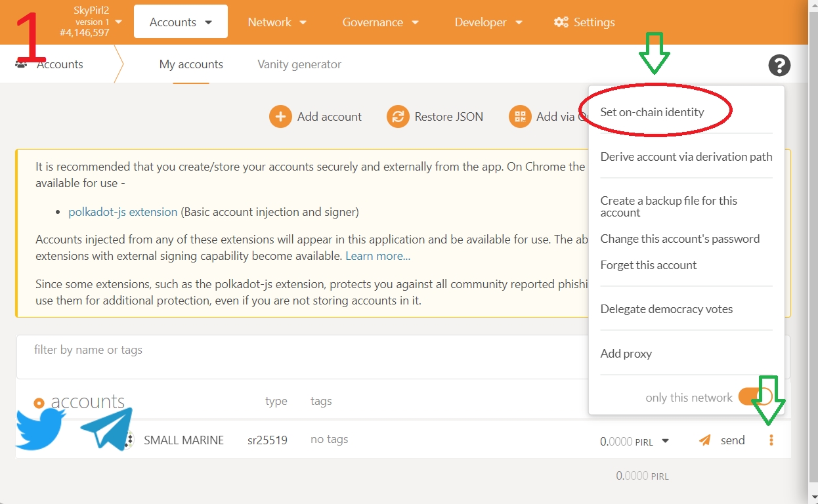Open the polkadot-js extension link
Screen dimensions: 818x504
point(123,212)
